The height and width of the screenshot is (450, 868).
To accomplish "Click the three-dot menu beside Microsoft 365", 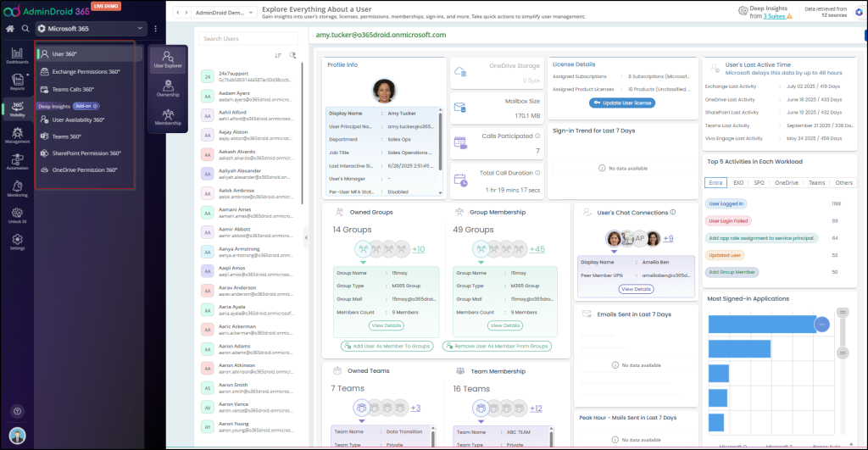I will [x=156, y=28].
